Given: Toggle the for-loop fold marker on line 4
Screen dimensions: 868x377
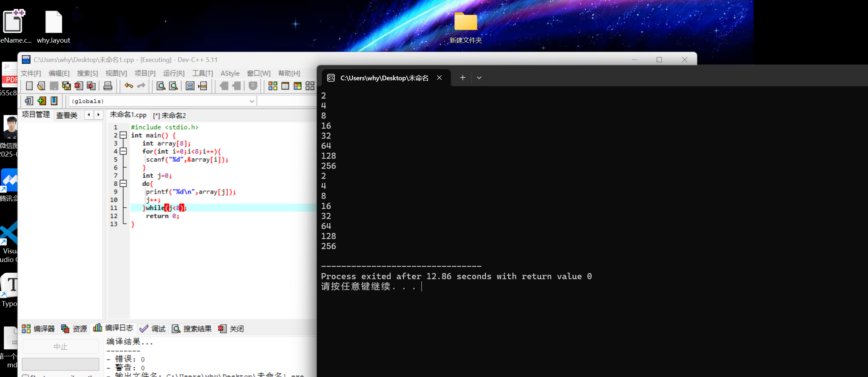Looking at the screenshot, I should 123,151.
